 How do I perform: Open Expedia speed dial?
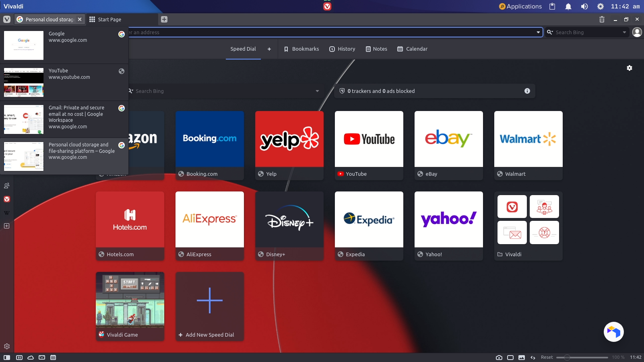[369, 226]
